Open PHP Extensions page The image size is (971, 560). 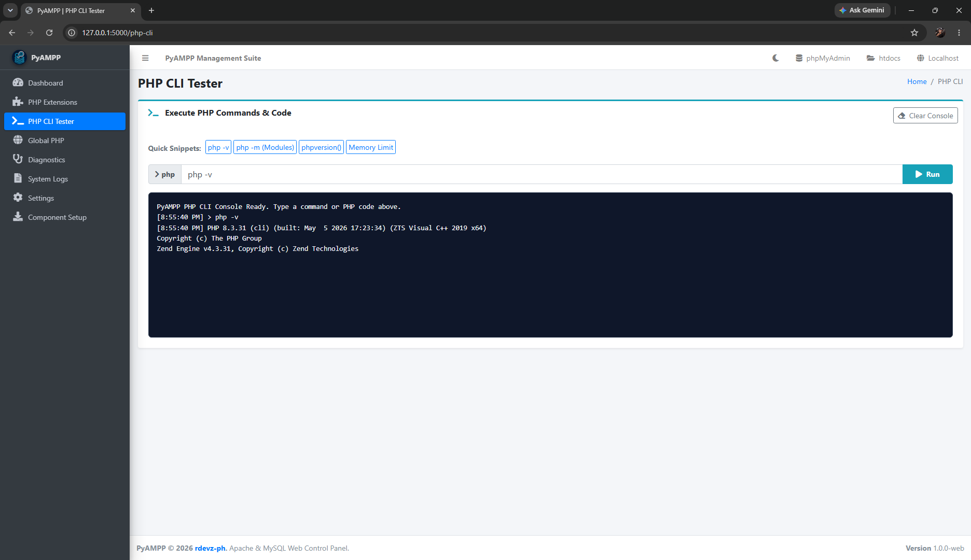[x=65, y=102]
